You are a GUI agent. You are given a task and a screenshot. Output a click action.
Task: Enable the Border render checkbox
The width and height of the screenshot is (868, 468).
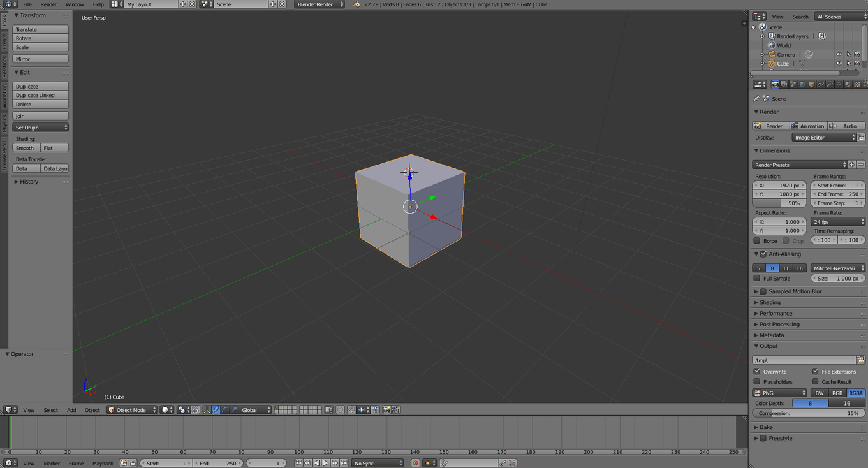758,240
